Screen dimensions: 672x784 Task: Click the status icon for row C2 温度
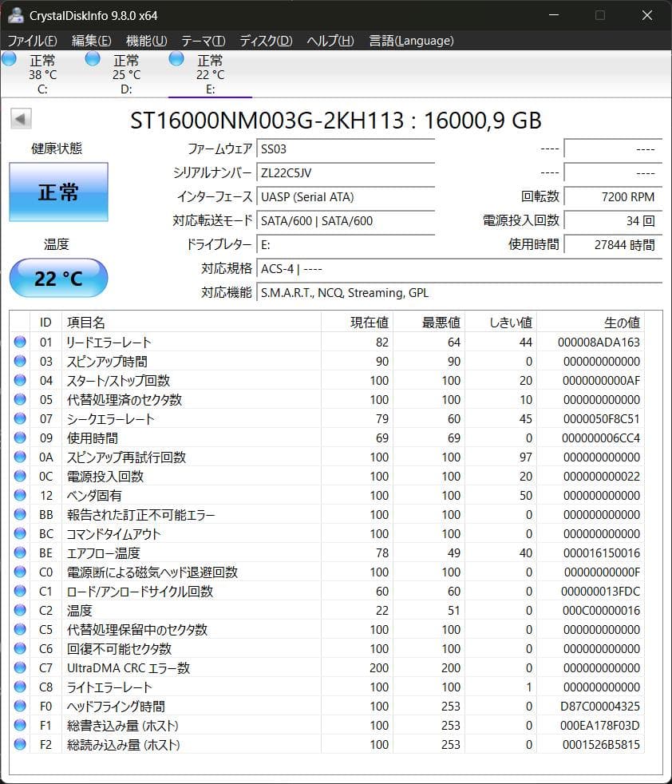point(20,610)
